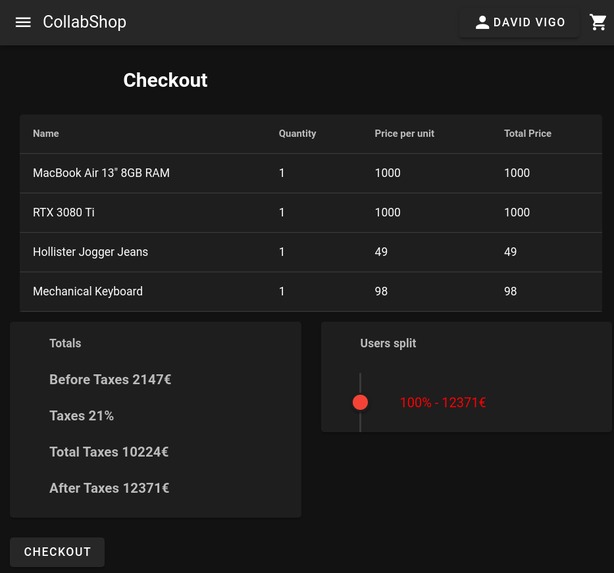
Task: Click the Before Taxes 2147€ line
Action: 110,379
